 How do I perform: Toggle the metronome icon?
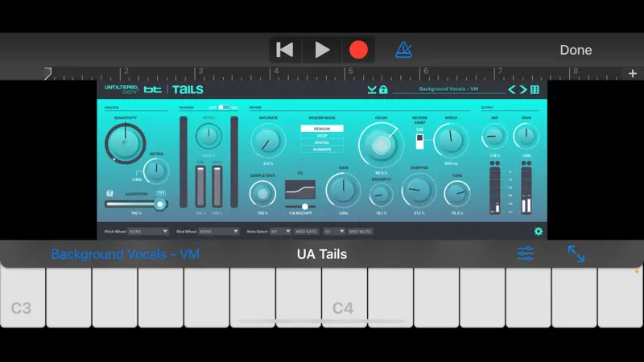[403, 50]
